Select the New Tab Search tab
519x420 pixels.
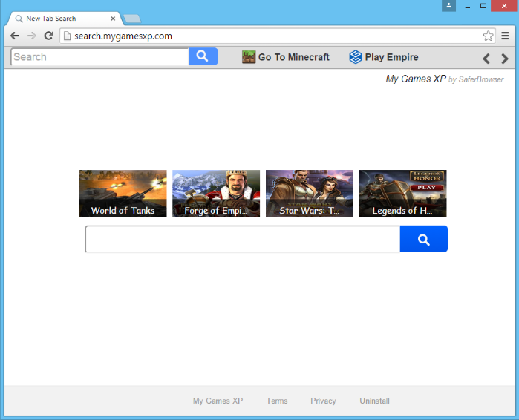[65, 19]
